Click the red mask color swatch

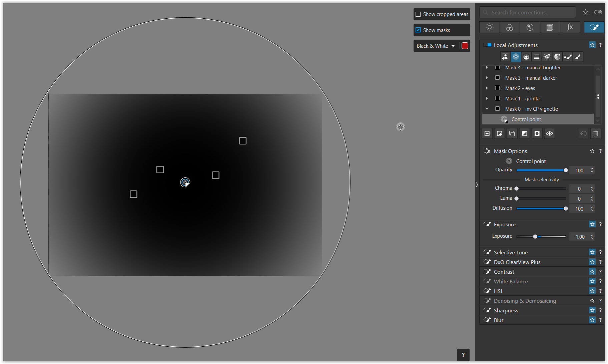click(x=465, y=46)
